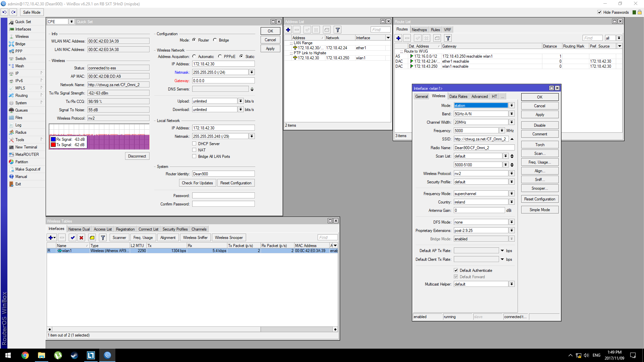Select the Bridge mode radio button
The image size is (644, 362).
coord(215,40)
